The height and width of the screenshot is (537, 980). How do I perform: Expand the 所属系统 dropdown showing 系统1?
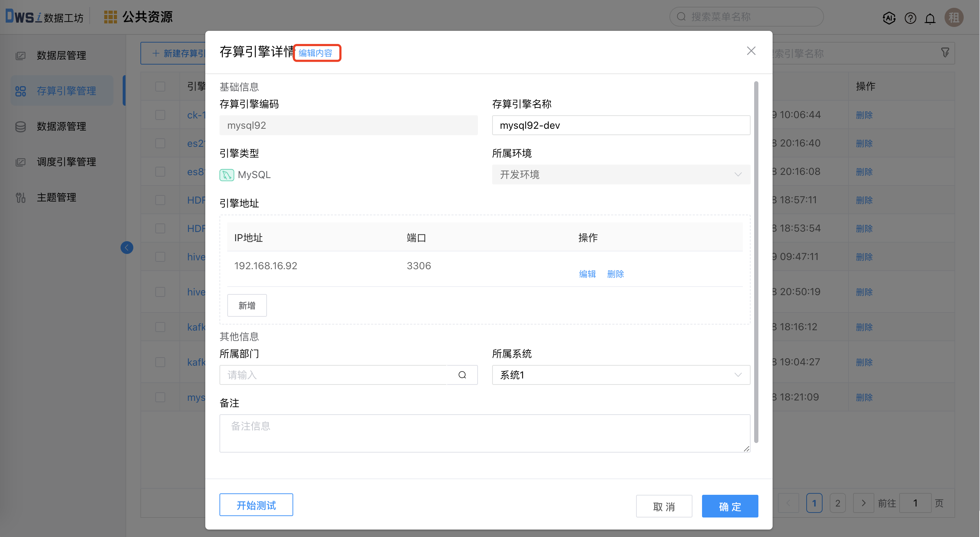621,375
